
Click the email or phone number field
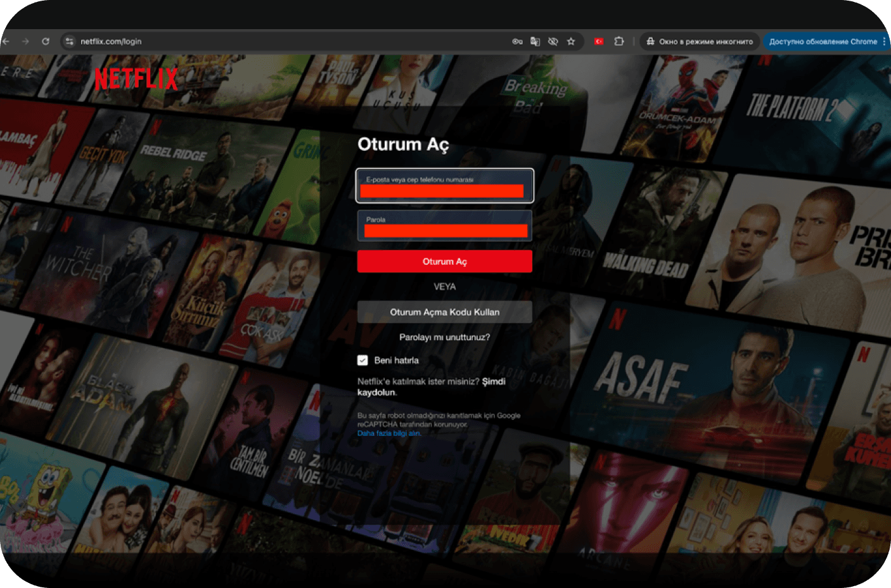pyautogui.click(x=444, y=186)
